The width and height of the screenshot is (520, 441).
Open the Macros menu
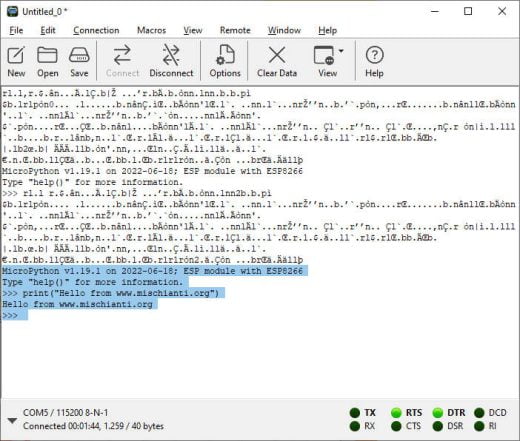click(151, 30)
